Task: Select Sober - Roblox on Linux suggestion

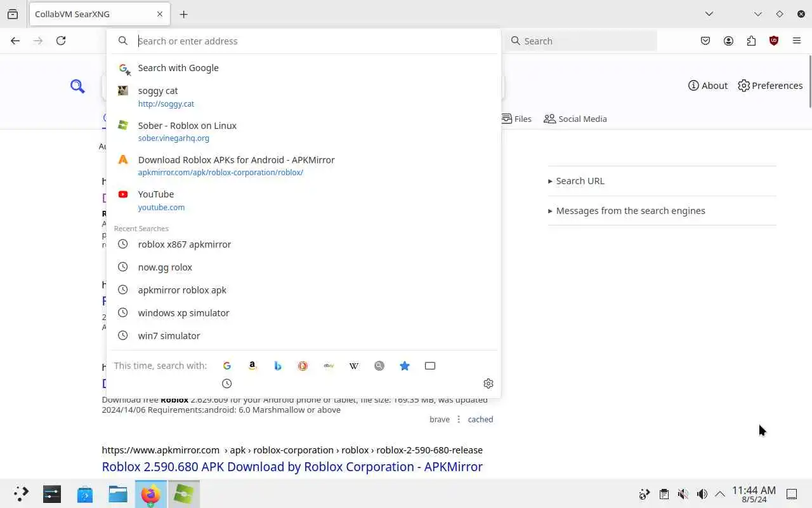Action: pos(304,131)
